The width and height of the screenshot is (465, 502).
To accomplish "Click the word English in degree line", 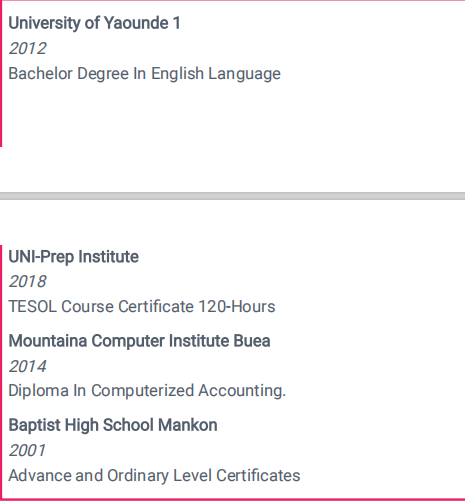I will [177, 74].
